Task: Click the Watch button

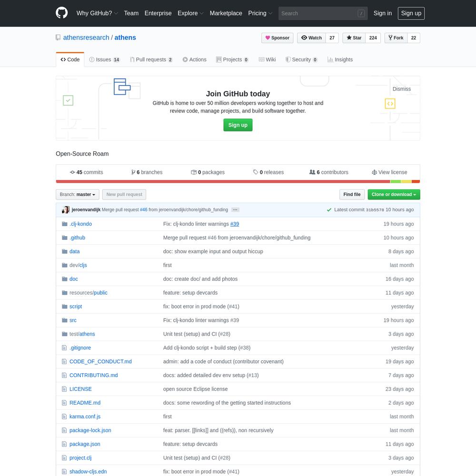Action: [x=311, y=38]
